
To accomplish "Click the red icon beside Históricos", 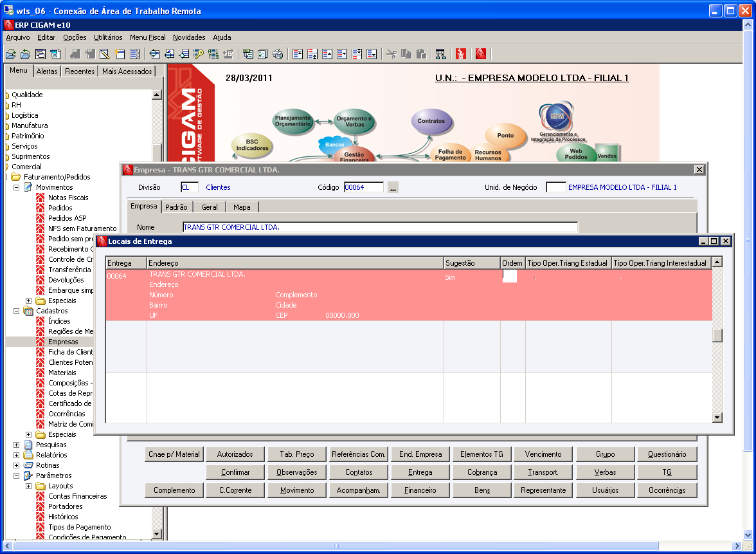I will click(x=40, y=516).
